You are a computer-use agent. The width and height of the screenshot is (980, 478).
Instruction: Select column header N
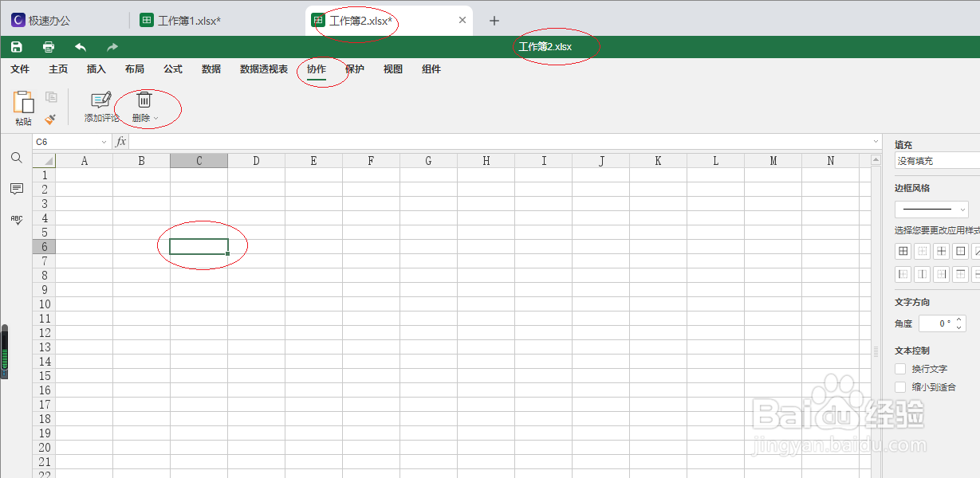coord(830,161)
